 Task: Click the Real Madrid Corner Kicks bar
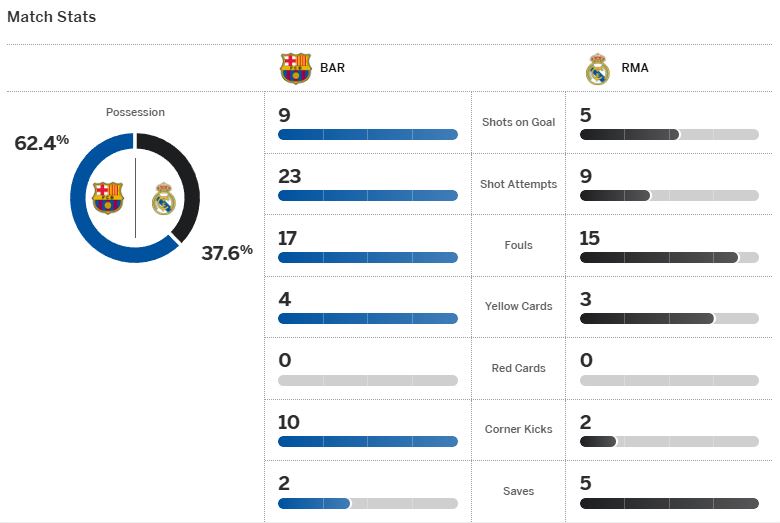pyautogui.click(x=669, y=441)
